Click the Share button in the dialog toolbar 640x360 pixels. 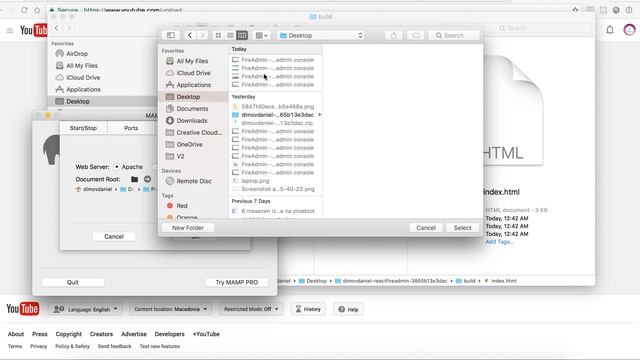[393, 36]
